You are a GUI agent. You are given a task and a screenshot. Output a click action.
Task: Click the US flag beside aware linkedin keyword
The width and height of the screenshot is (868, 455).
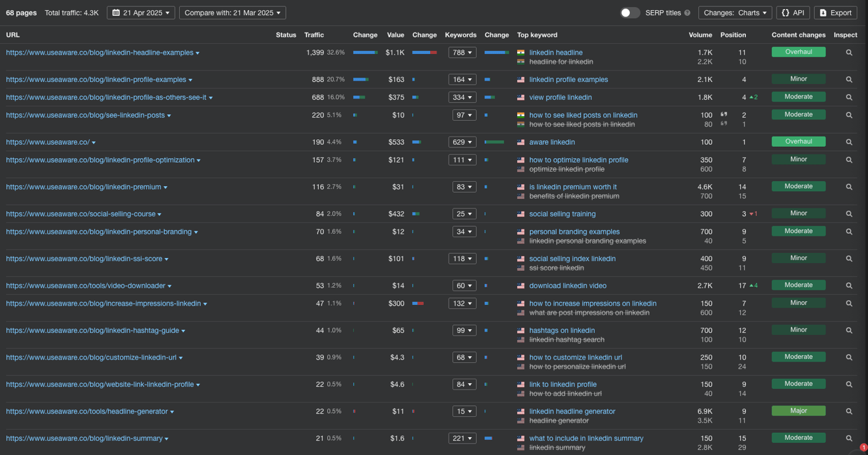[520, 142]
